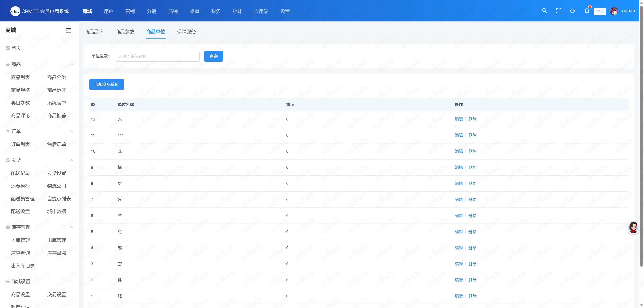
Task: Toggle fullscreen mode icon
Action: [x=558, y=11]
